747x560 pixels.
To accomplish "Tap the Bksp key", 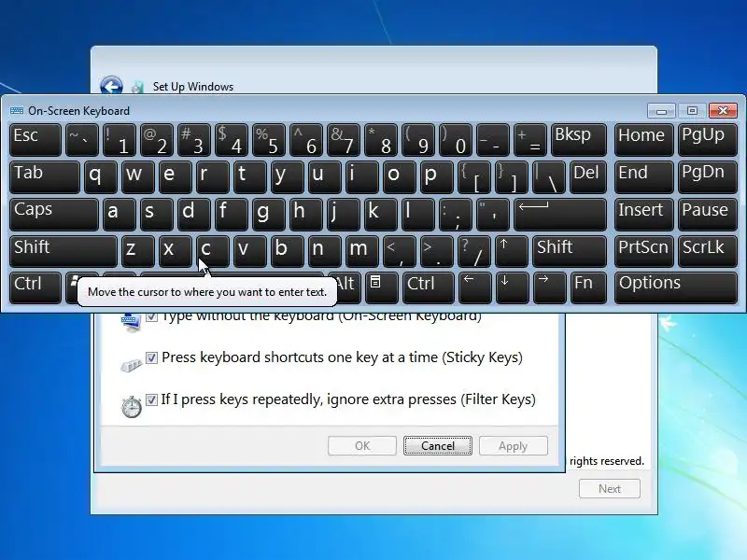I will [579, 139].
